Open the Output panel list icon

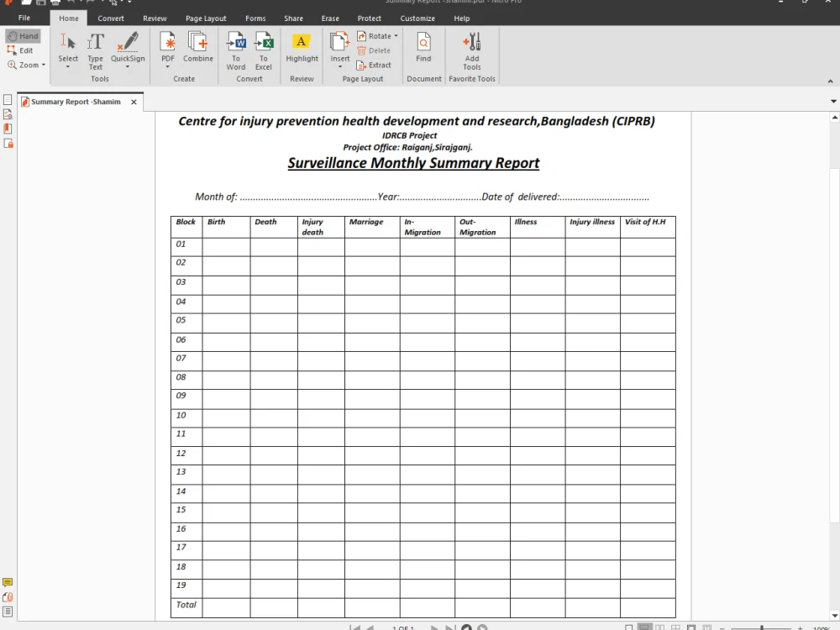(8, 612)
